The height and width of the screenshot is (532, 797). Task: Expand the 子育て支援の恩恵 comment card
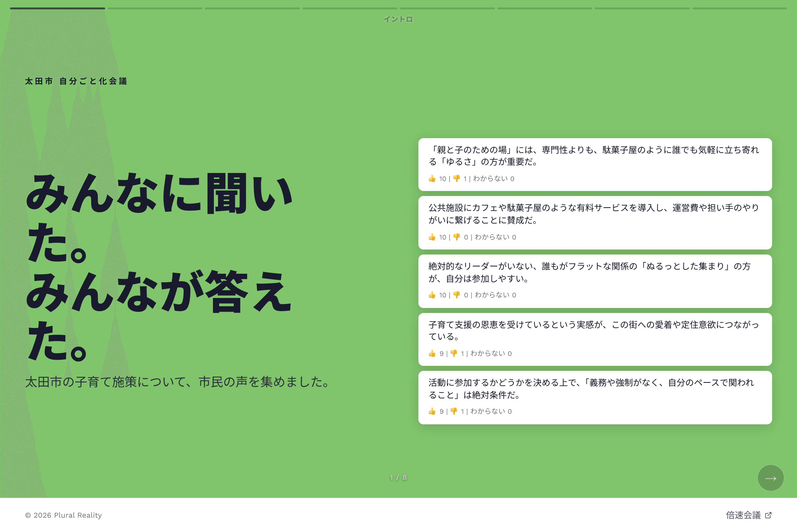point(595,338)
